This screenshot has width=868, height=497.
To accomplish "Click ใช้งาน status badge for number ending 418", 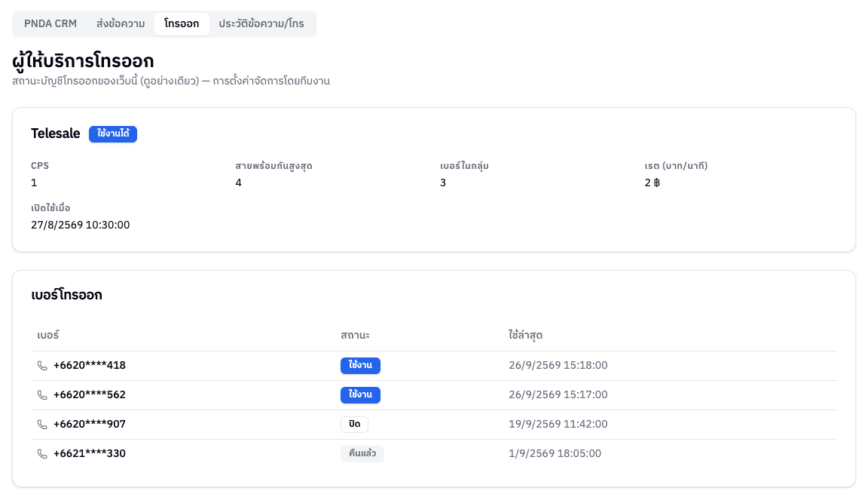I will (x=360, y=366).
